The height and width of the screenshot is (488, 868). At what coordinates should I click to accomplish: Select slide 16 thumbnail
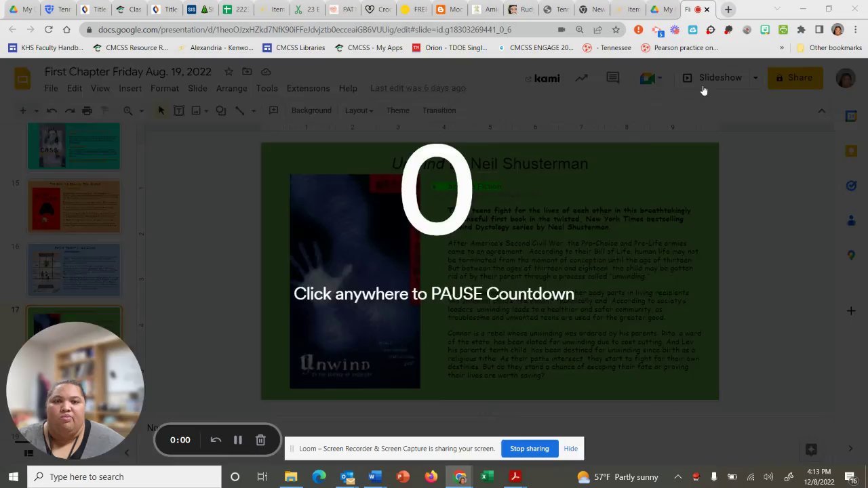[x=74, y=270]
